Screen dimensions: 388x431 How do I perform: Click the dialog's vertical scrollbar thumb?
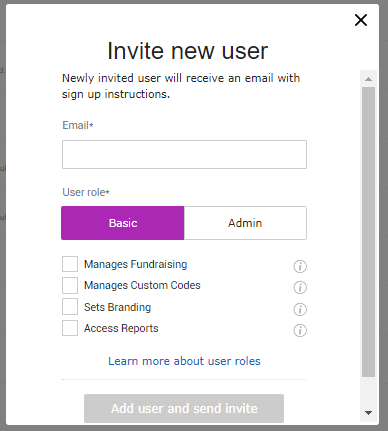pyautogui.click(x=368, y=232)
